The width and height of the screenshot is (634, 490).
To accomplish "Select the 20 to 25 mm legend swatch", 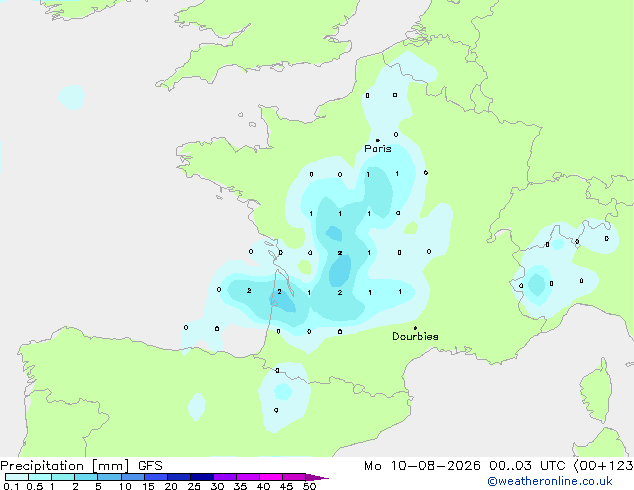I will pyautogui.click(x=178, y=477).
